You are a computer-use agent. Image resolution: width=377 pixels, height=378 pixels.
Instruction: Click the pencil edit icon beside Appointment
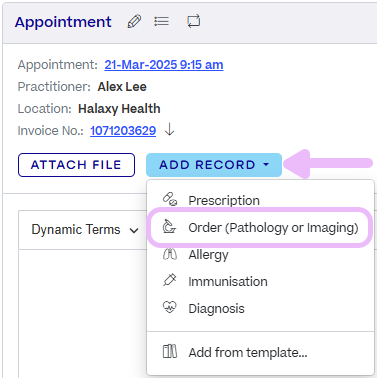point(134,22)
